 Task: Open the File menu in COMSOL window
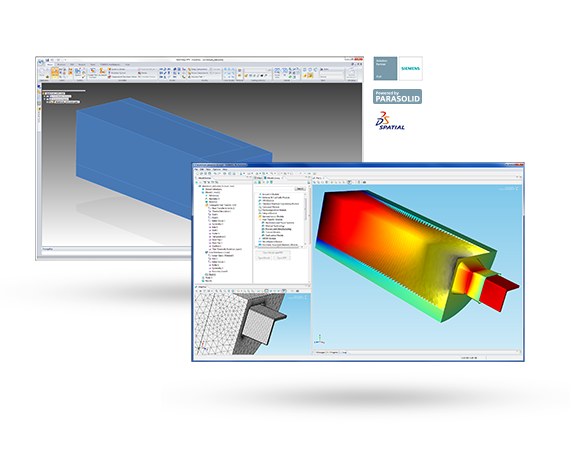tap(197, 169)
